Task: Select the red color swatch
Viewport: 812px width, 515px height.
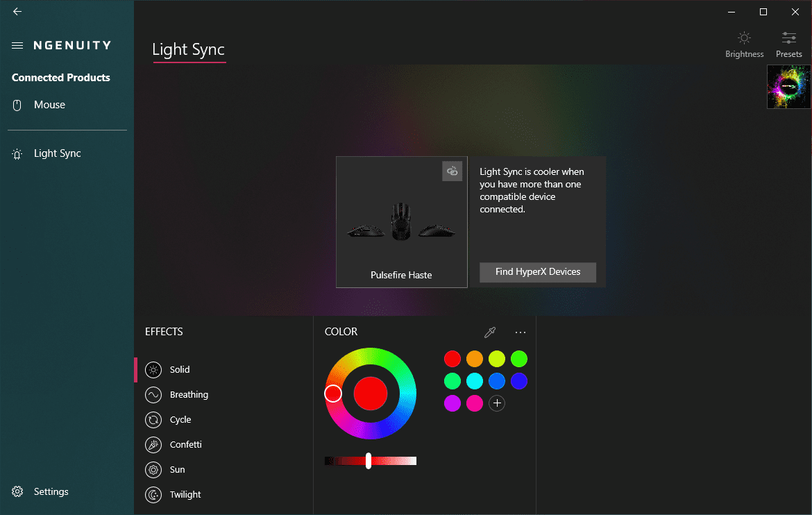Action: 452,359
